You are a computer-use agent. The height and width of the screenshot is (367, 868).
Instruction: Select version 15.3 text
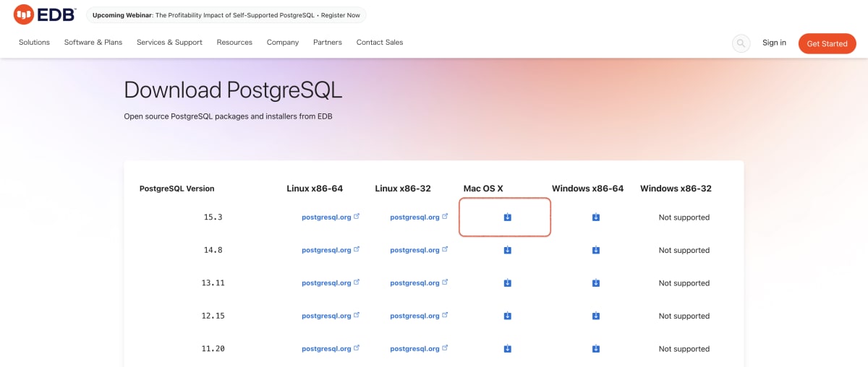tap(213, 217)
